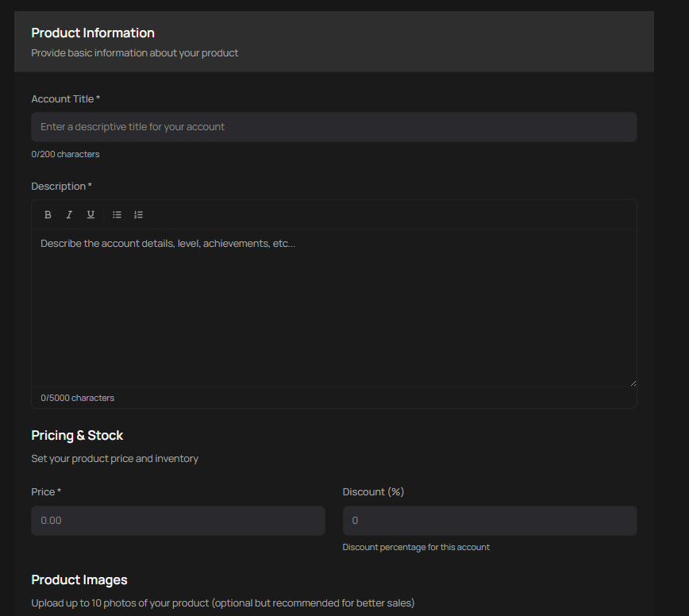689x616 pixels.
Task: Insert a numbered list in description
Action: (x=138, y=215)
